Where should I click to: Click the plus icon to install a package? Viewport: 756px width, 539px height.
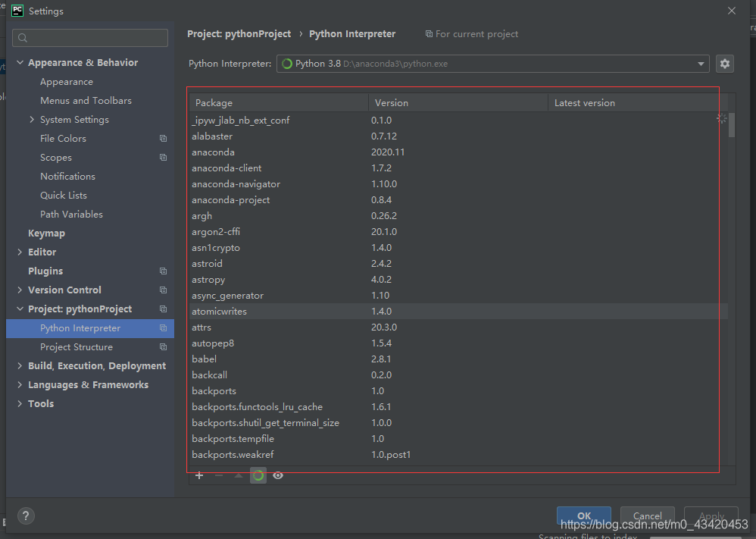tap(199, 475)
